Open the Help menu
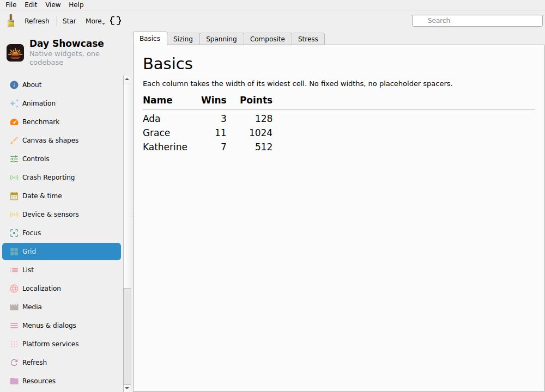 (x=76, y=4)
